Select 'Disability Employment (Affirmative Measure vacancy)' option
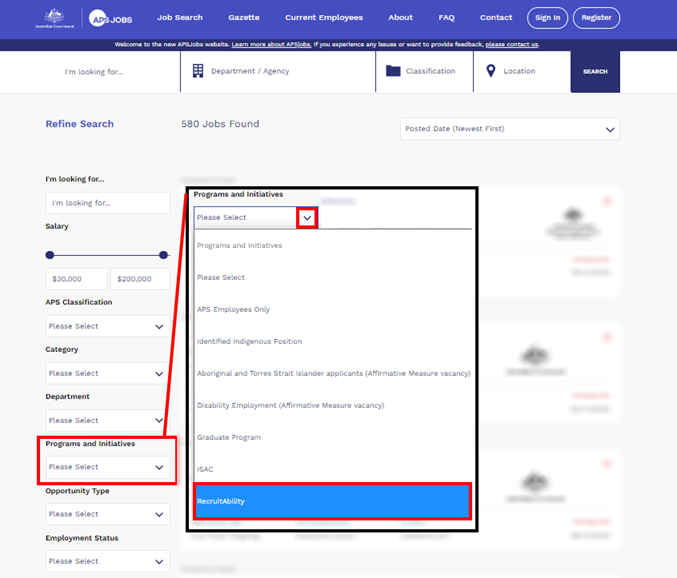Image resolution: width=677 pixels, height=578 pixels. coord(332,405)
